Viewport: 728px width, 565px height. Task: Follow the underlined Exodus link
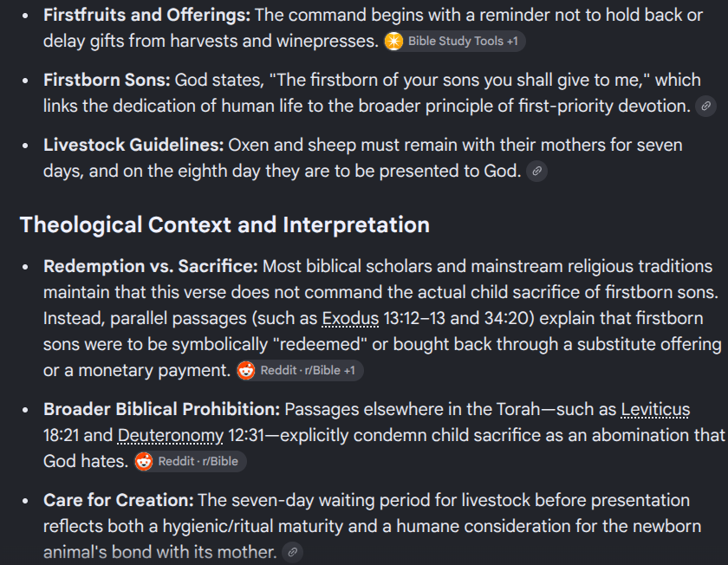pos(350,319)
